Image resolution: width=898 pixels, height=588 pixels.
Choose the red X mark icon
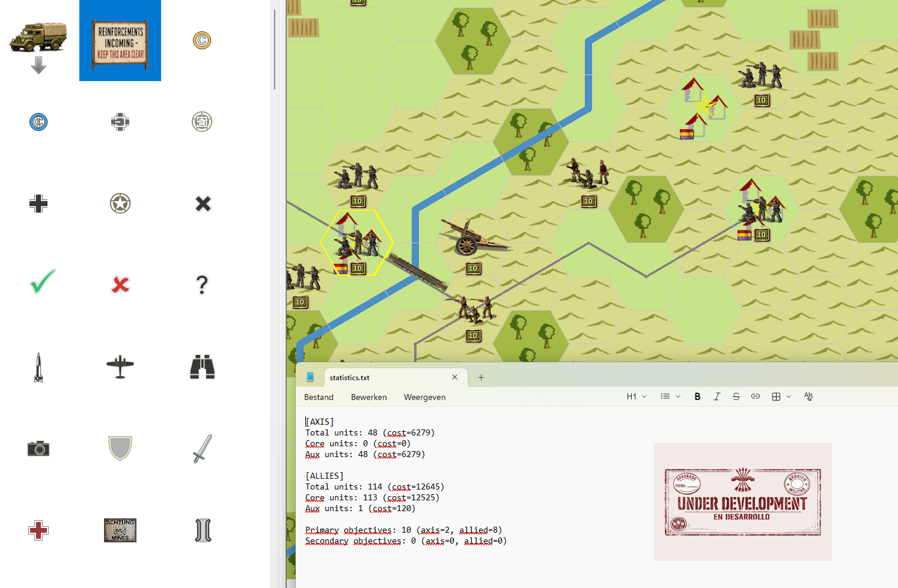pyautogui.click(x=120, y=284)
